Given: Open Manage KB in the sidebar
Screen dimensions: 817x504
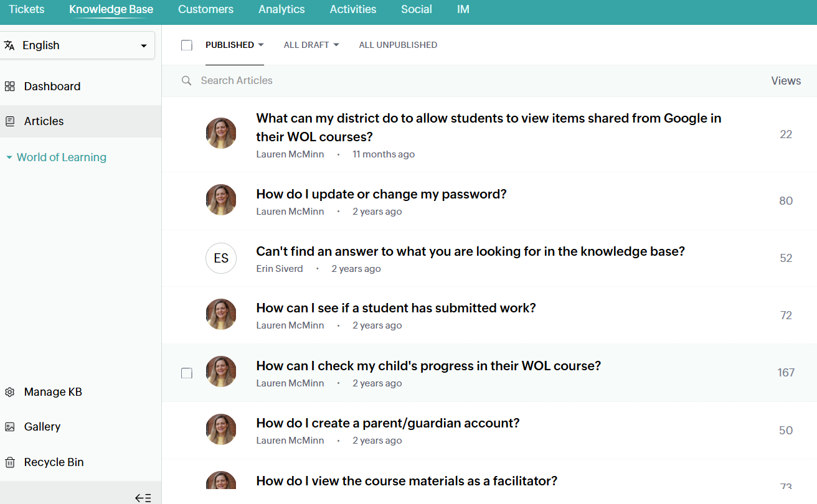Looking at the screenshot, I should tap(53, 392).
